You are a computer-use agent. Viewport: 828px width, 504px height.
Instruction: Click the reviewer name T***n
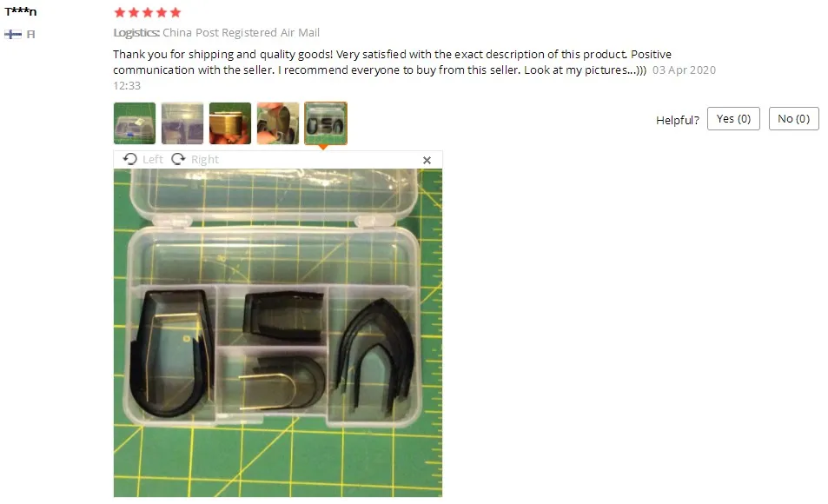21,11
